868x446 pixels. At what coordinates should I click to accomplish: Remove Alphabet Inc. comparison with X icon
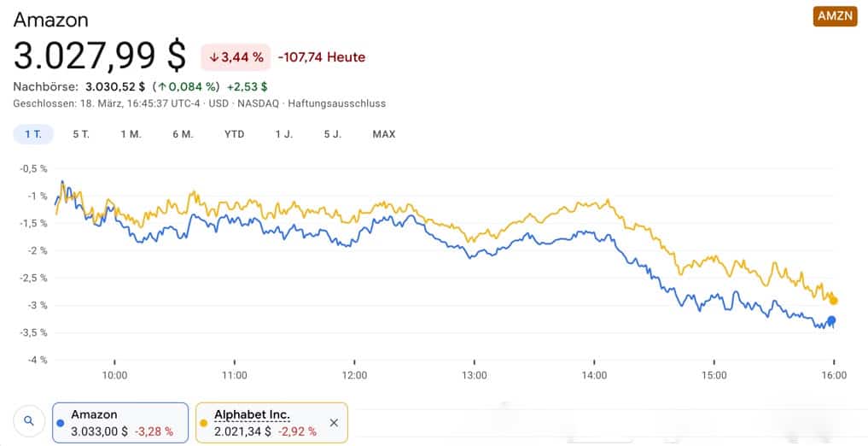[x=334, y=422]
